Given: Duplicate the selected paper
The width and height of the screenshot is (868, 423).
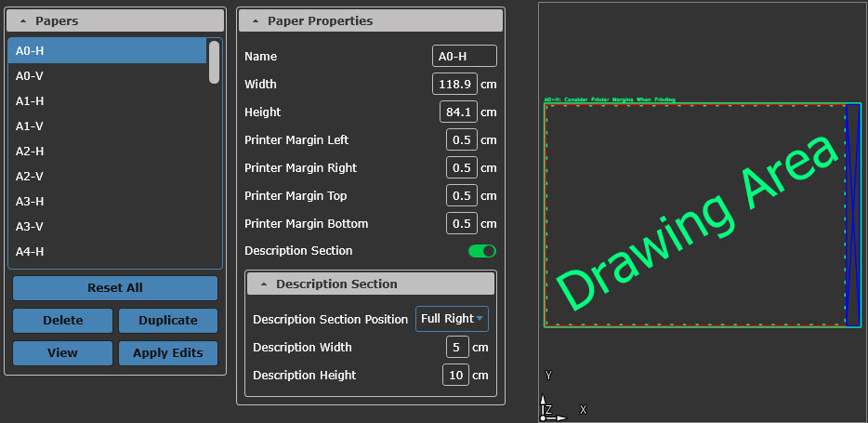Looking at the screenshot, I should (167, 321).
